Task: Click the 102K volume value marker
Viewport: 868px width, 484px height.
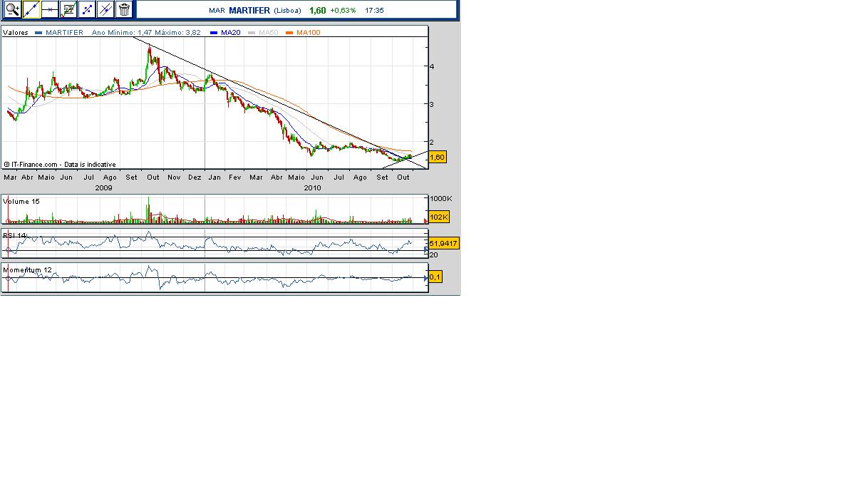Action: [x=438, y=217]
